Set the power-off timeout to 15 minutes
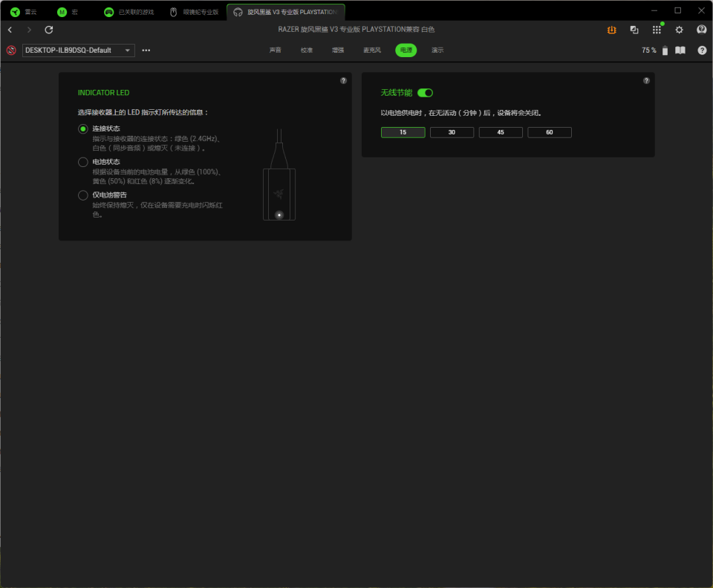The image size is (713, 588). [x=403, y=132]
